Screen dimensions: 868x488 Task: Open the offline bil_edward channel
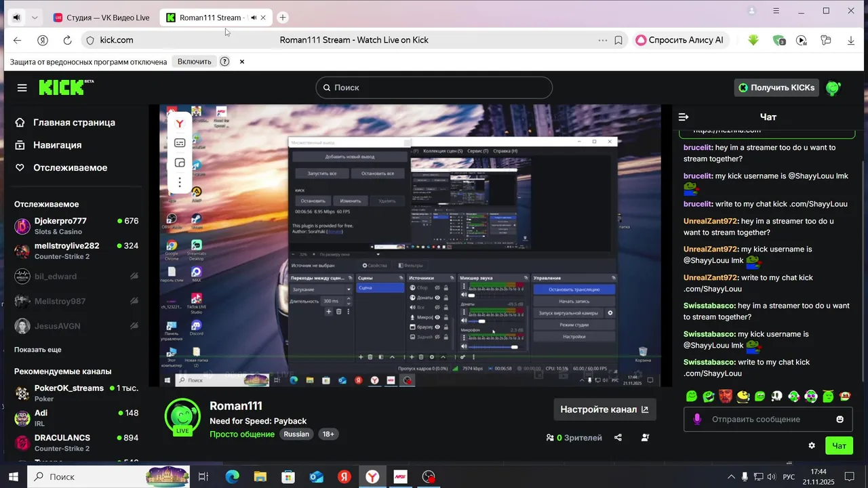click(76, 277)
